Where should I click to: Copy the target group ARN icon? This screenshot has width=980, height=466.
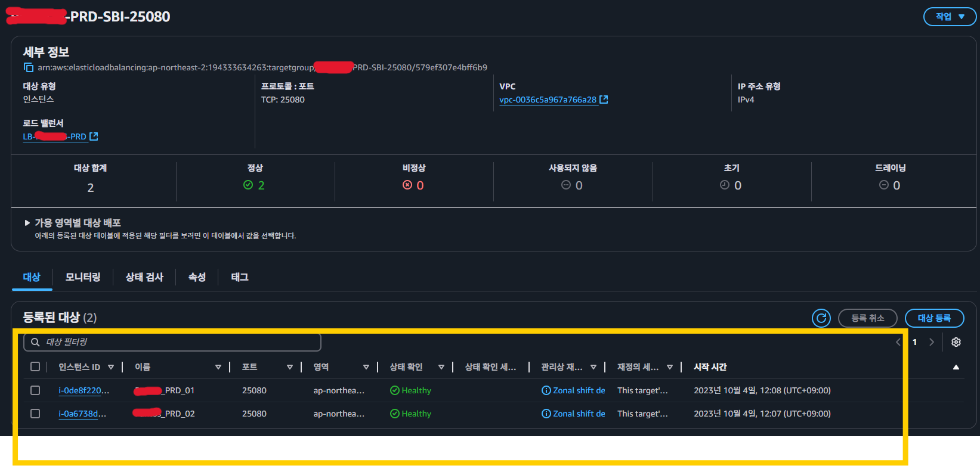click(x=28, y=67)
